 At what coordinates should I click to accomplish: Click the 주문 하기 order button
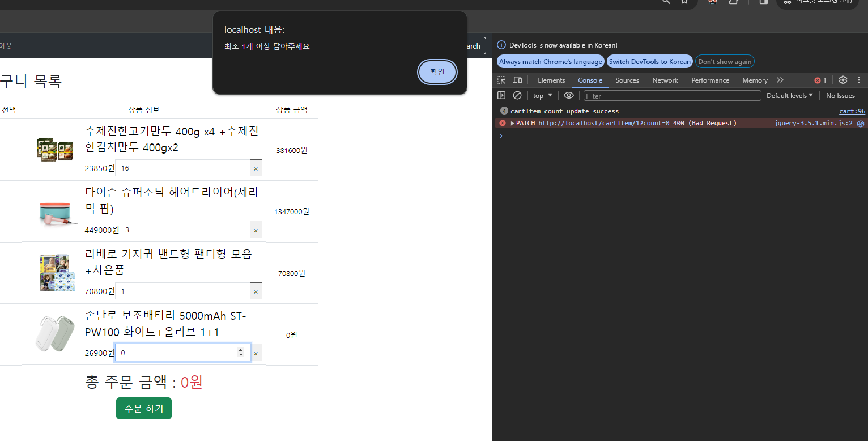click(x=144, y=408)
